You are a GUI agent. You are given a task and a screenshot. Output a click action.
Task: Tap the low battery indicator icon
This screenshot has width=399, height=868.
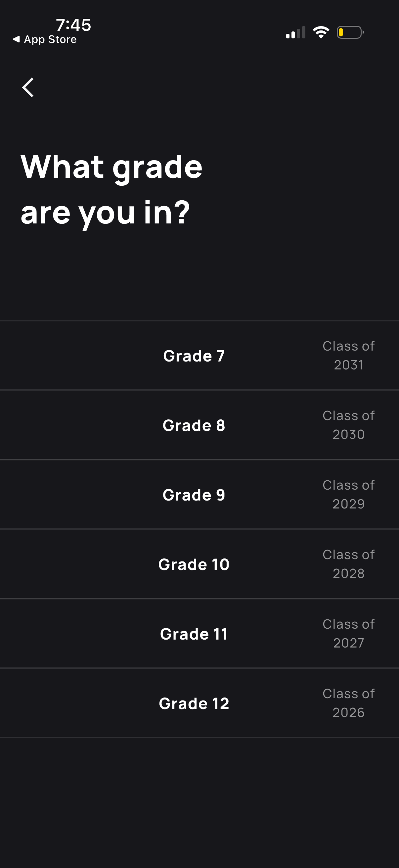pyautogui.click(x=350, y=32)
